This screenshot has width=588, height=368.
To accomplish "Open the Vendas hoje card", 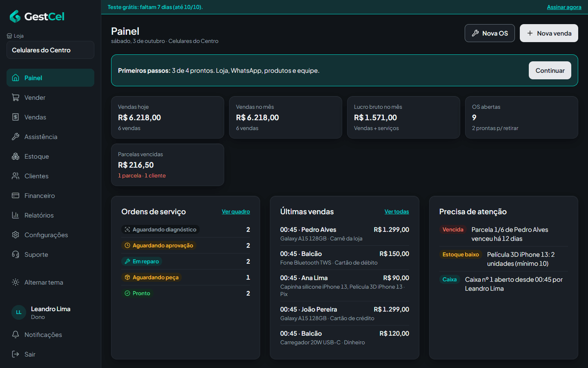I will [167, 117].
